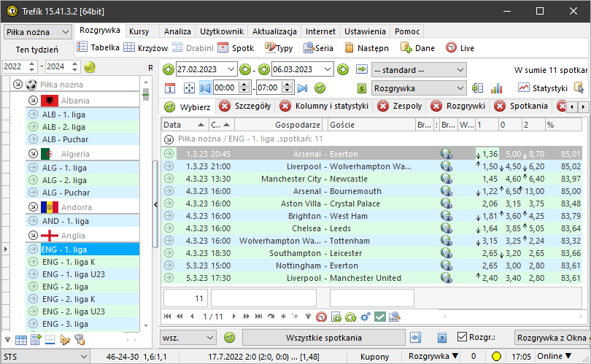Open the Seria streaks view
This screenshot has height=364, width=591.
tap(318, 48)
